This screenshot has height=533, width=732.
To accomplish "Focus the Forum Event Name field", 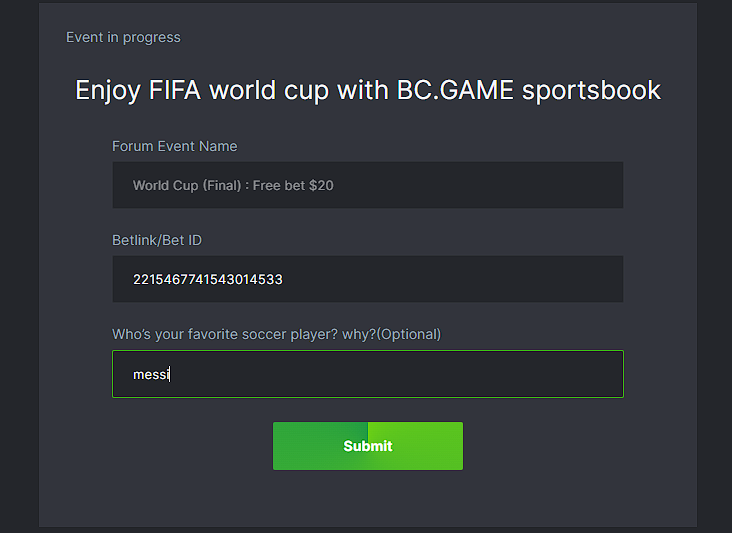I will click(x=367, y=185).
